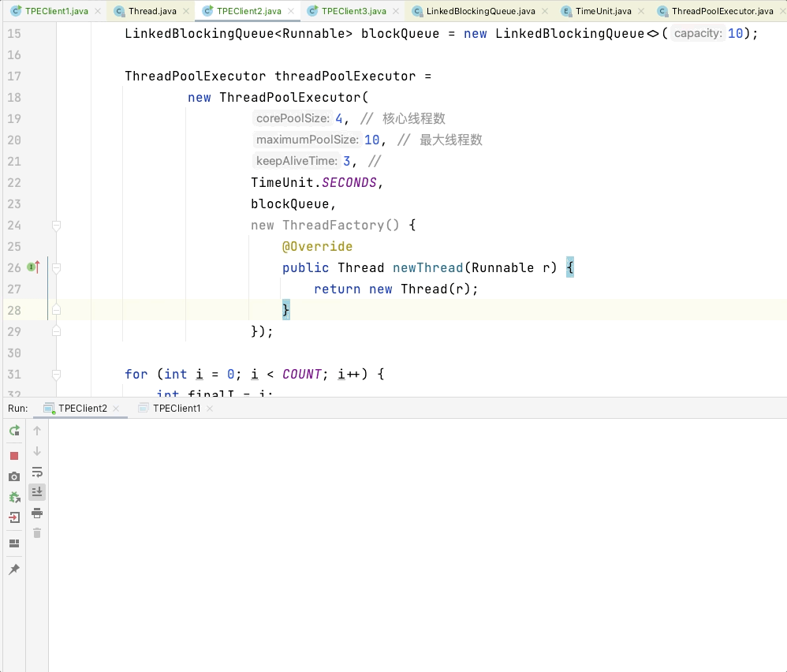The image size is (787, 672).
Task: Click the @Override annotation
Action: coord(317,246)
